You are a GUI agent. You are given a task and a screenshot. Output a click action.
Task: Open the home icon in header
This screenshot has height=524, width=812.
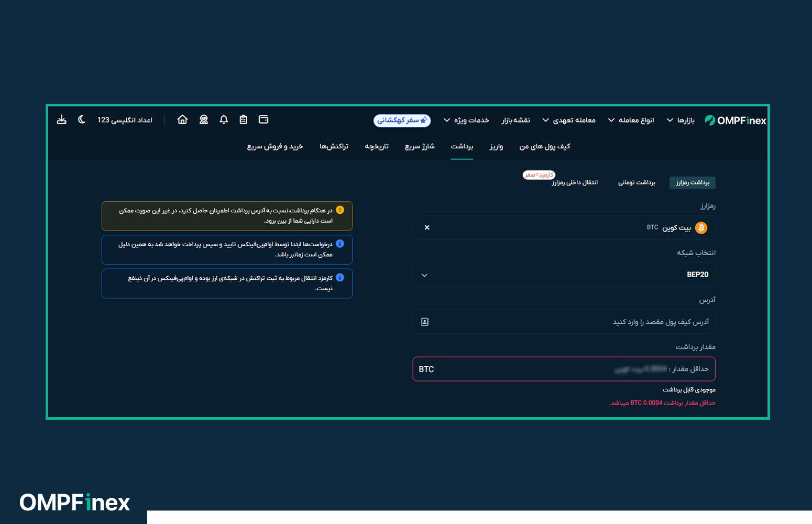182,120
